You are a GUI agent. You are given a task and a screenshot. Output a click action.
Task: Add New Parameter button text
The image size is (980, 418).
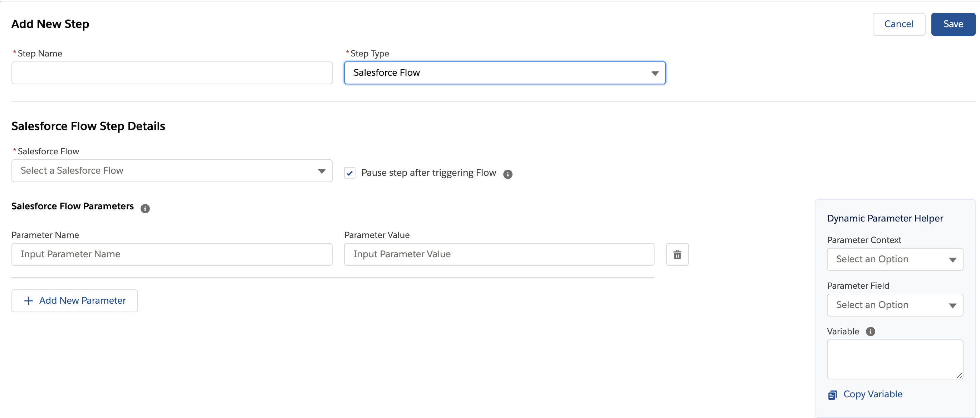(x=83, y=300)
